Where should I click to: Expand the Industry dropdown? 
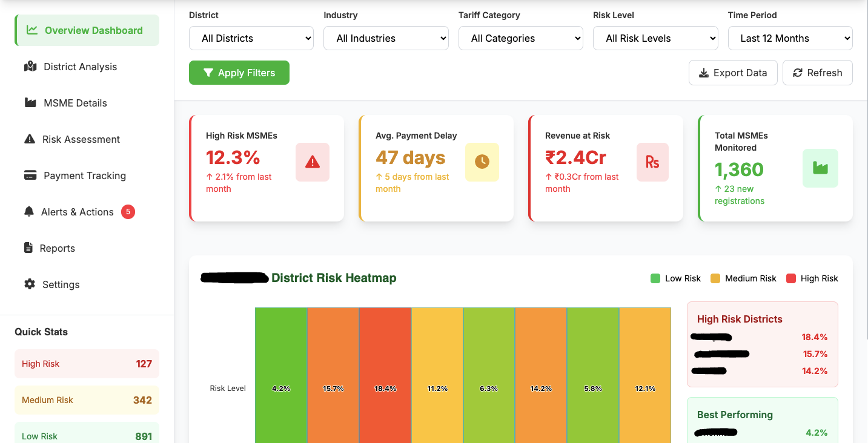tap(386, 38)
